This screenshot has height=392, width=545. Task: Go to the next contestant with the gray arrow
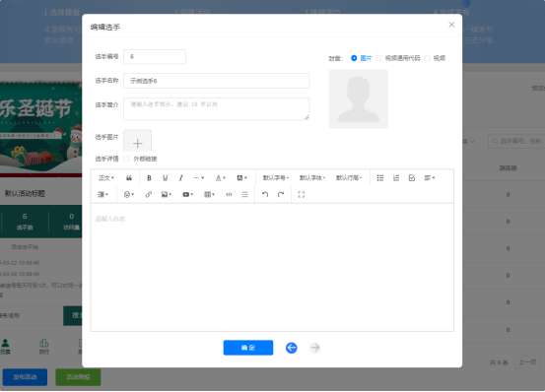(x=315, y=348)
